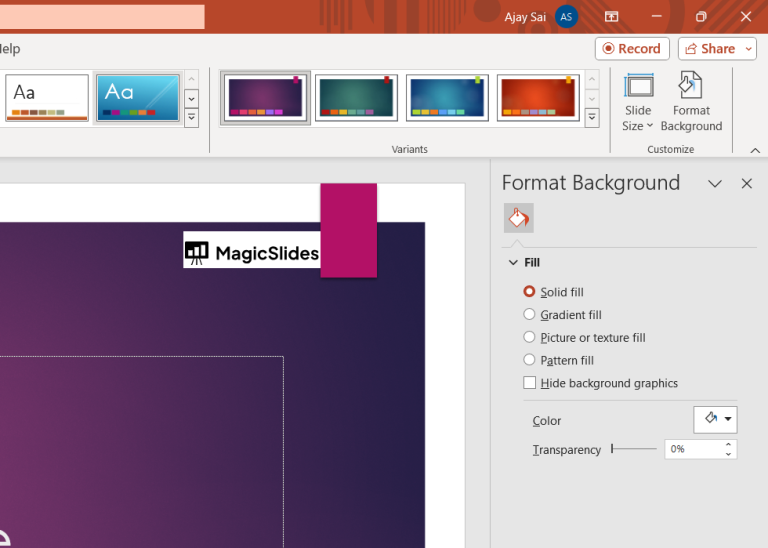This screenshot has width=768, height=548.
Task: Expand the Variants gallery more button
Action: pyautogui.click(x=592, y=118)
